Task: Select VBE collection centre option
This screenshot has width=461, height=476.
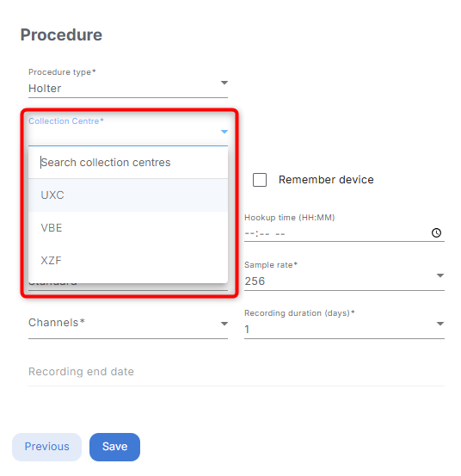Action: point(128,228)
